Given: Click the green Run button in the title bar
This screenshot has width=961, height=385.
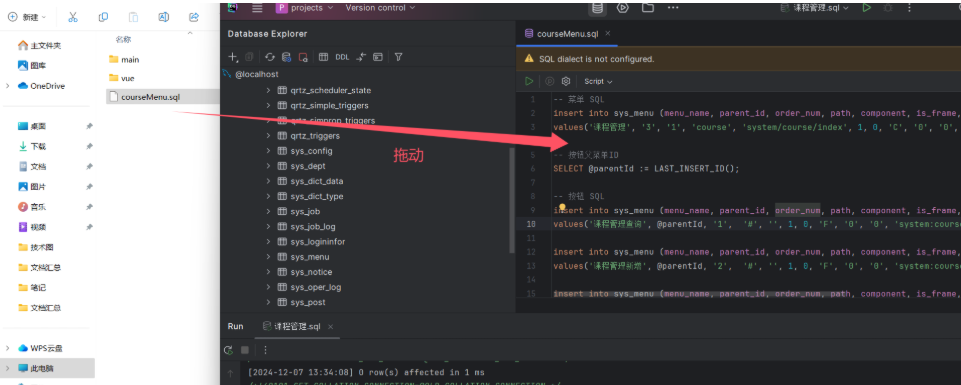Looking at the screenshot, I should click(x=866, y=8).
